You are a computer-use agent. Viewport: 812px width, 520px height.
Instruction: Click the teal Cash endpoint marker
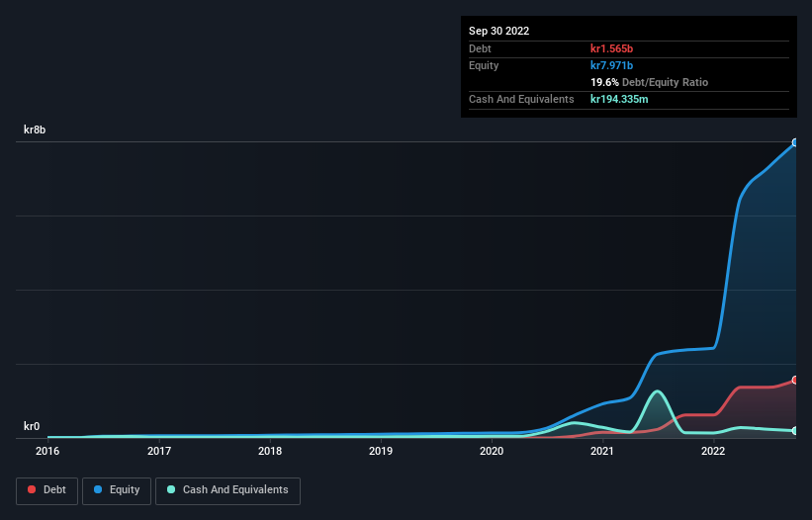(x=795, y=430)
